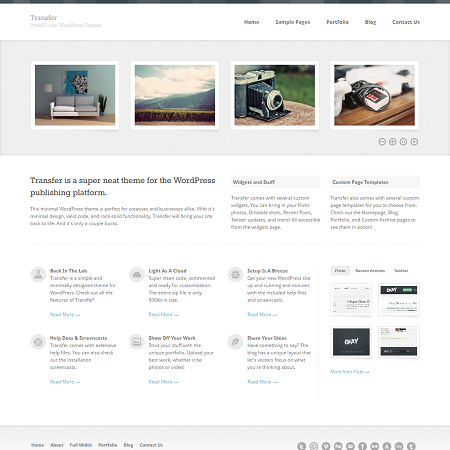Follow Read More under Show Off Your Work
Viewport: 450px width, 450px height.
click(164, 382)
